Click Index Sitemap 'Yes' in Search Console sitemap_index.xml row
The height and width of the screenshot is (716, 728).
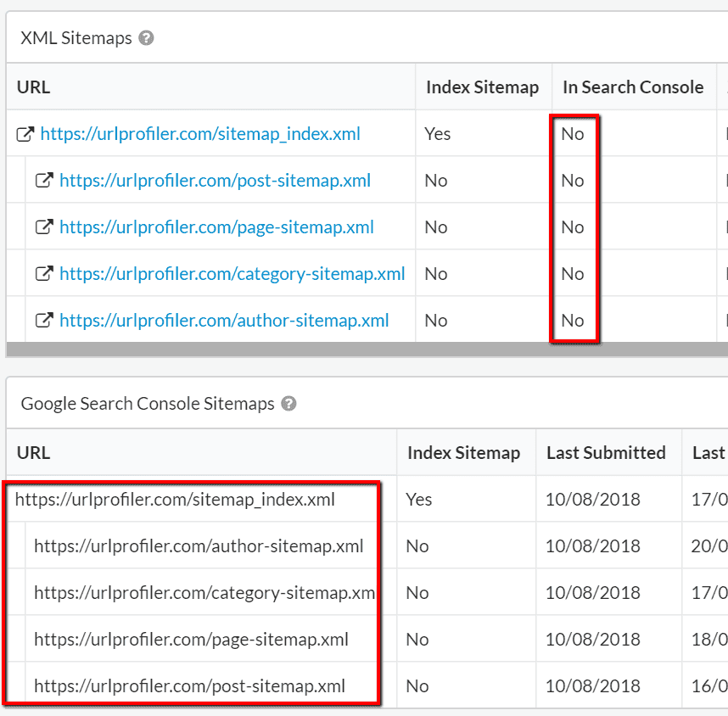click(419, 500)
